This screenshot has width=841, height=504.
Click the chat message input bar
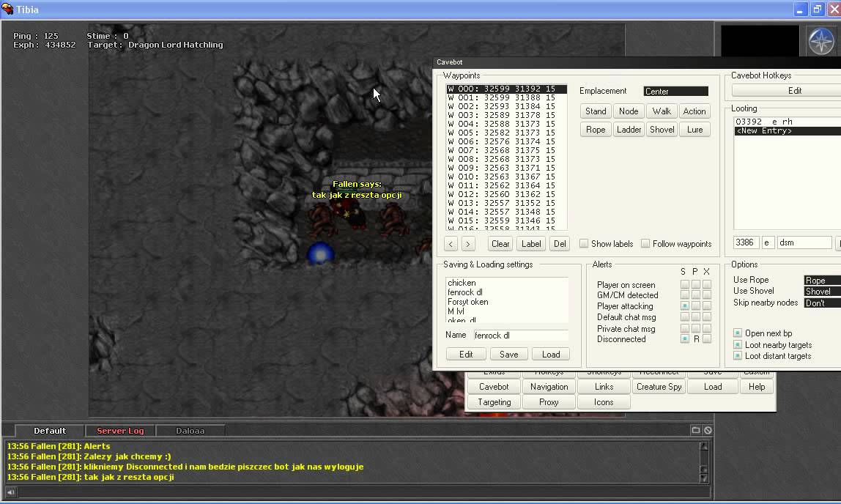[365, 492]
